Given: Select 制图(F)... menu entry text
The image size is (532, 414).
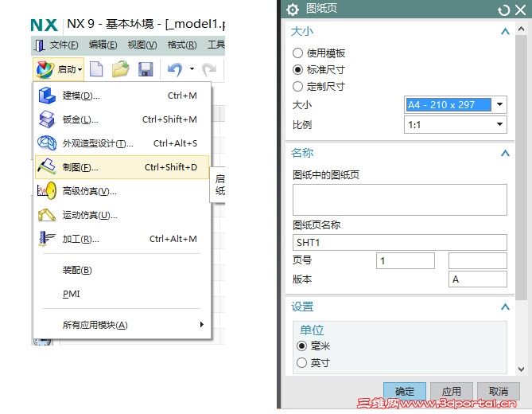Looking at the screenshot, I should pyautogui.click(x=80, y=167).
